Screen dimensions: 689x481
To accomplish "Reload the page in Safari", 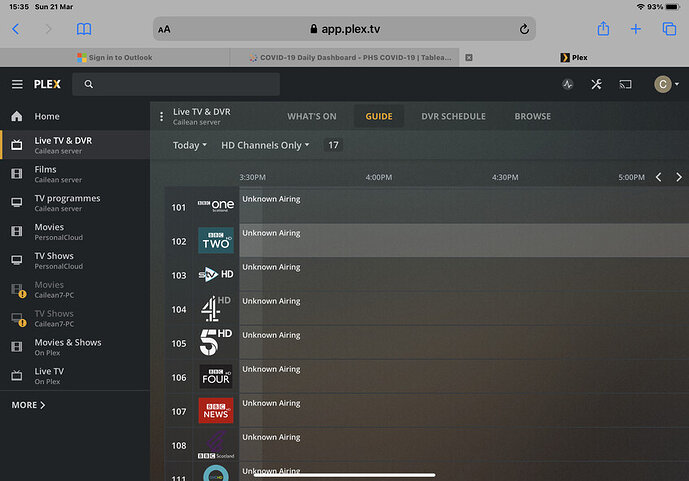I will click(524, 29).
